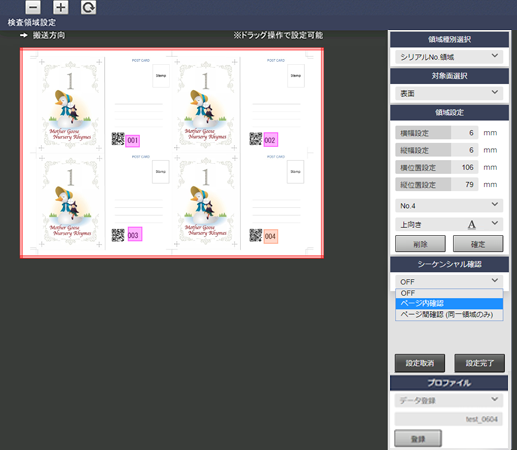Choose ページ内確認 option
Screen dimensions: 517x450
449,303
